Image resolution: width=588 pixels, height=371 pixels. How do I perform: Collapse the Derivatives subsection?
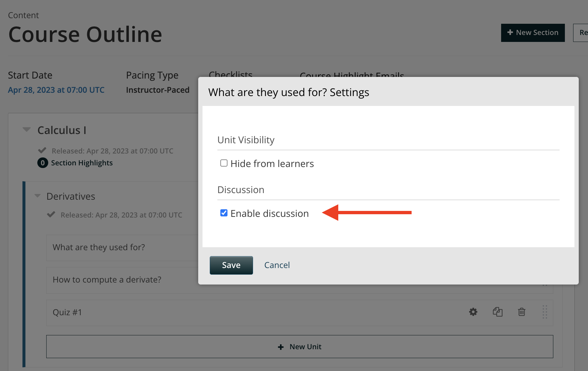pyautogui.click(x=38, y=196)
